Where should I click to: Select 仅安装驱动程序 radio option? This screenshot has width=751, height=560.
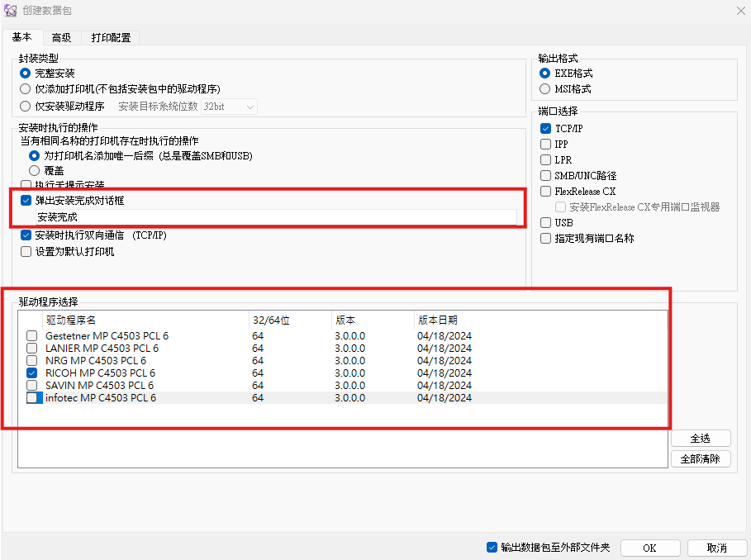[26, 107]
